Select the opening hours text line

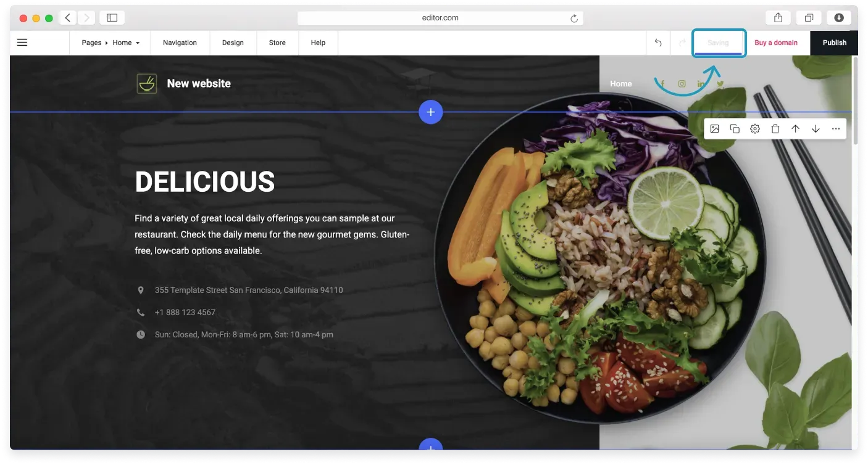tap(244, 334)
